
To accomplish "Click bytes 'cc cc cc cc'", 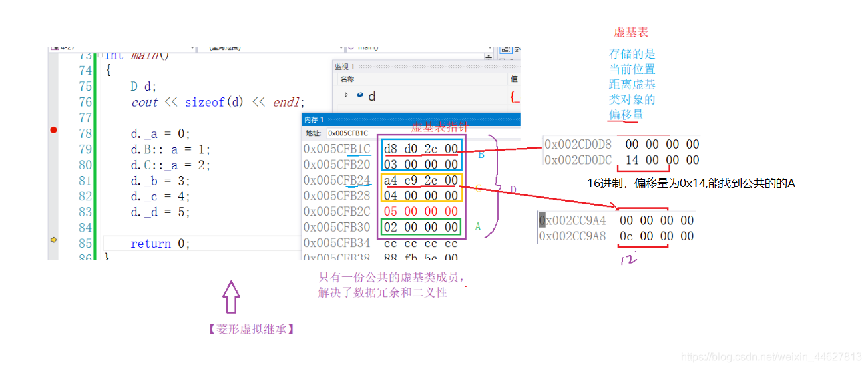I will click(x=421, y=243).
